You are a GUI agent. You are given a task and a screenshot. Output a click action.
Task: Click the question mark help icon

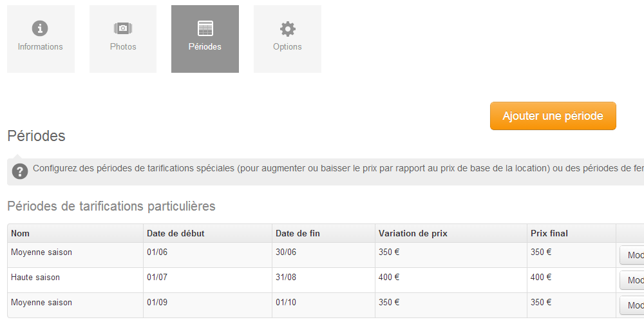(x=20, y=171)
